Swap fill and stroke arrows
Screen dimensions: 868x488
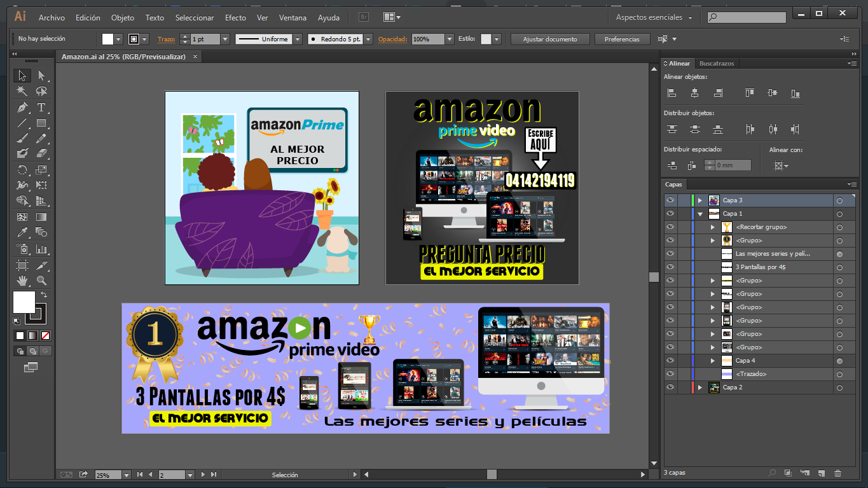click(x=43, y=295)
